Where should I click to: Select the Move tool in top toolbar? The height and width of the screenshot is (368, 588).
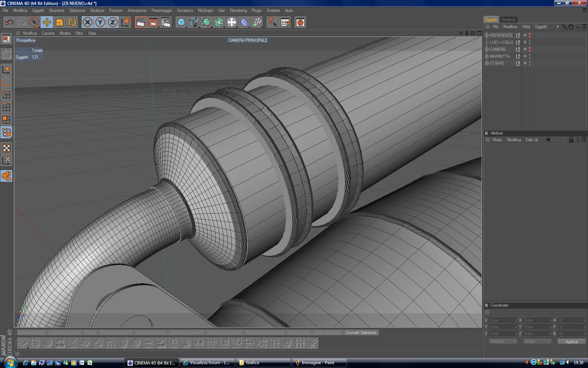[47, 22]
